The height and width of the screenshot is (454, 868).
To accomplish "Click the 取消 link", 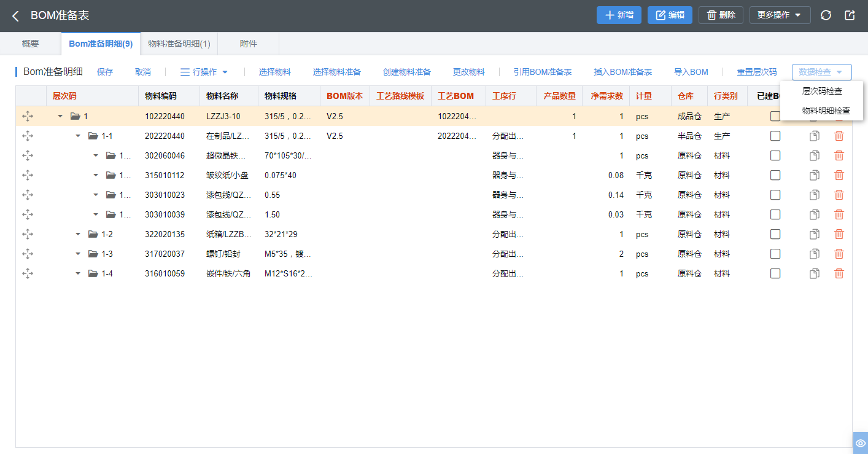I will point(143,72).
